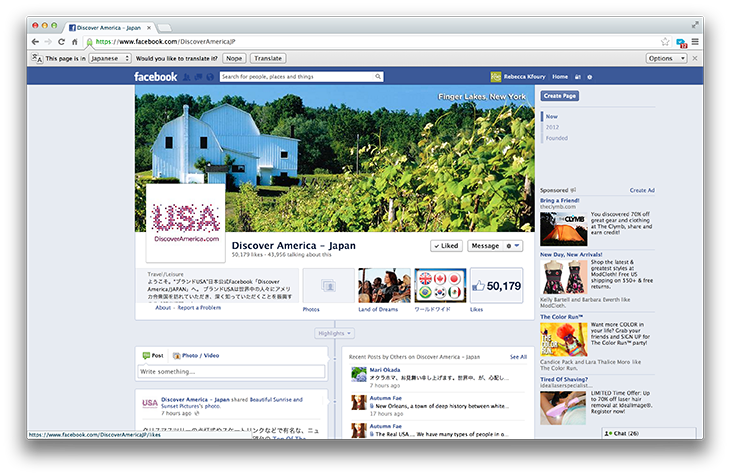Open the Chrome hamburger menu
Screen dimensions: 730x476
[695, 42]
